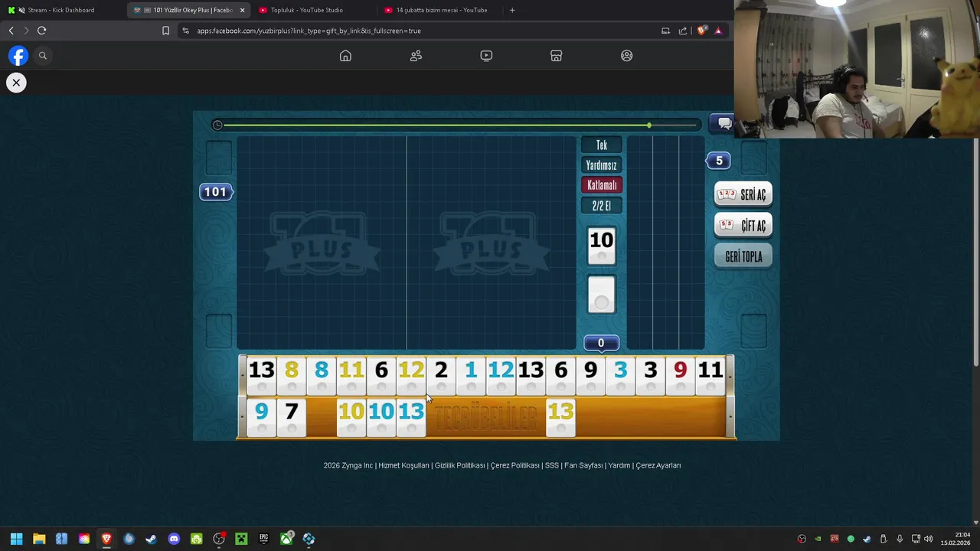Click the remaining tiles counter 5
The width and height of the screenshot is (980, 551).
click(x=718, y=161)
